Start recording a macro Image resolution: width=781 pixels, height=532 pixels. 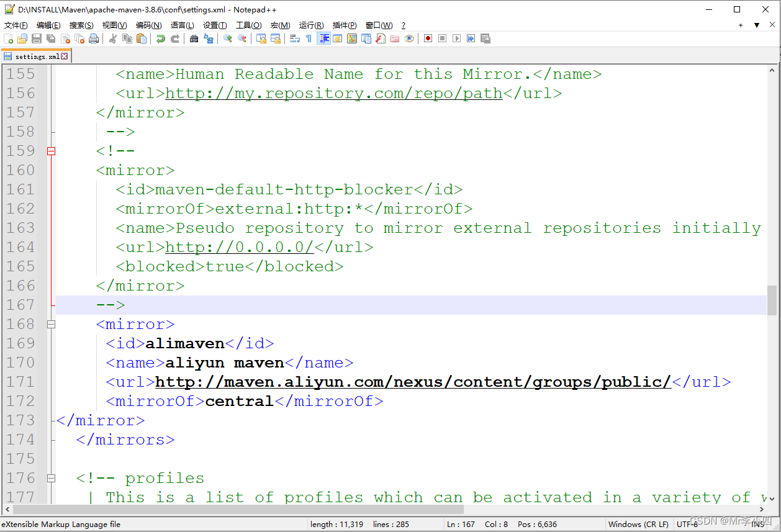pos(428,38)
